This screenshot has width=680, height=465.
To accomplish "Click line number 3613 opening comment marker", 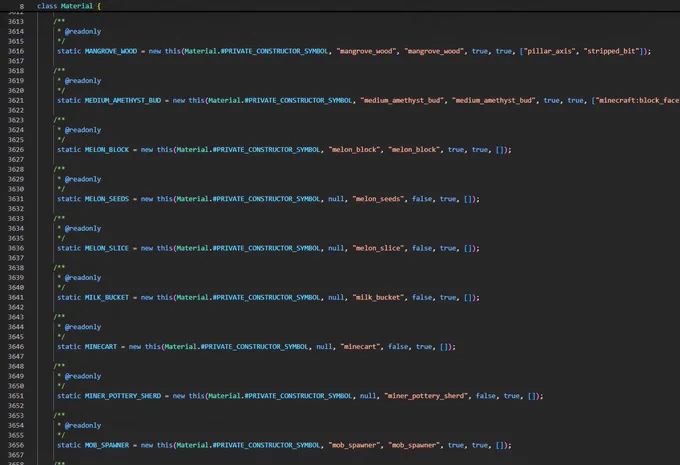I will pos(59,21).
